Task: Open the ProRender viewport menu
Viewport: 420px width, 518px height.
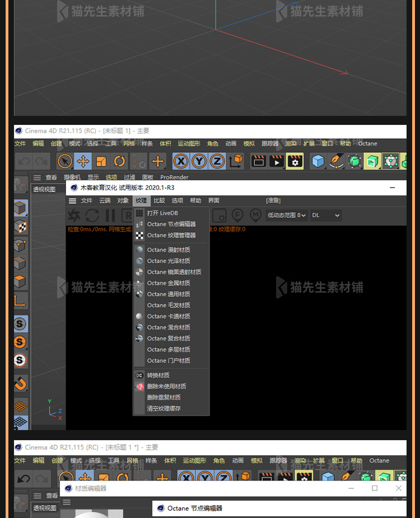Action: pos(174,178)
